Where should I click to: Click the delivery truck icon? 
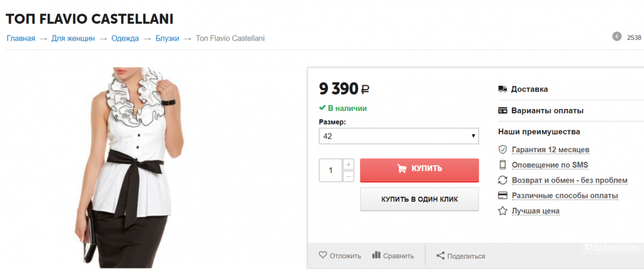click(x=502, y=89)
